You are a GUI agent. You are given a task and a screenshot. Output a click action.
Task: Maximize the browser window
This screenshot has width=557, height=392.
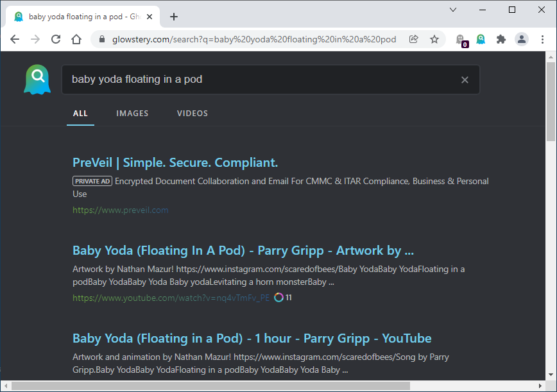tap(512, 10)
